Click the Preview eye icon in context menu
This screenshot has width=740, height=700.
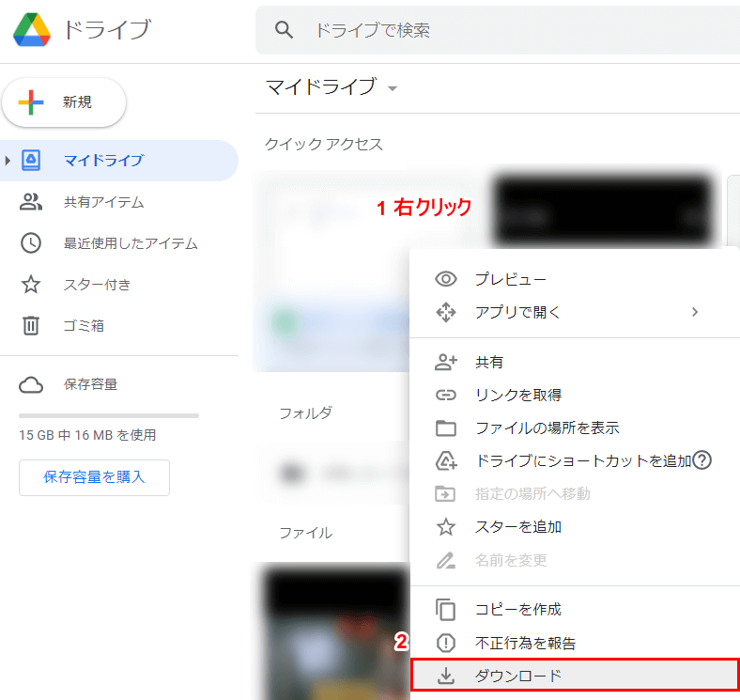tap(446, 279)
